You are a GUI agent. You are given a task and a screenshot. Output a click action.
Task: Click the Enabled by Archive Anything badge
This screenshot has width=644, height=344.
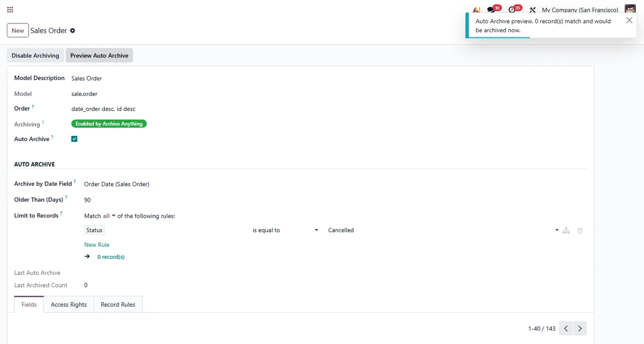109,123
